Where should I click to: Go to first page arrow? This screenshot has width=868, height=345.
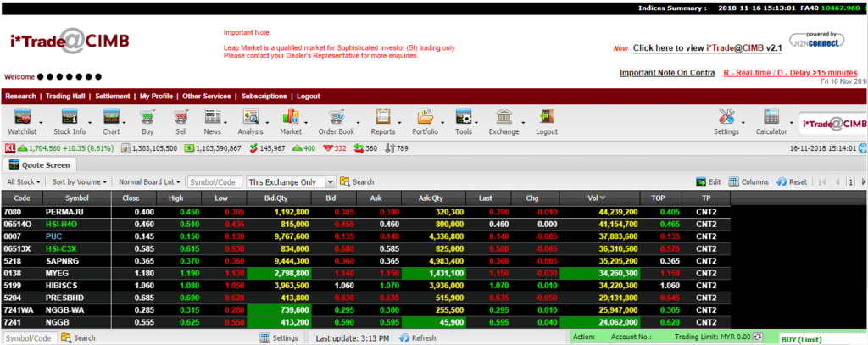822,181
